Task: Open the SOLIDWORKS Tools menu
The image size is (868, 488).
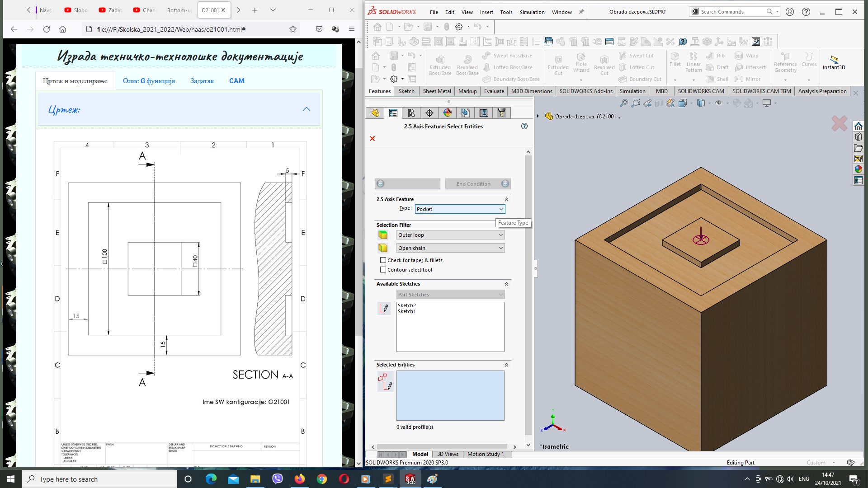Action: pyautogui.click(x=506, y=12)
